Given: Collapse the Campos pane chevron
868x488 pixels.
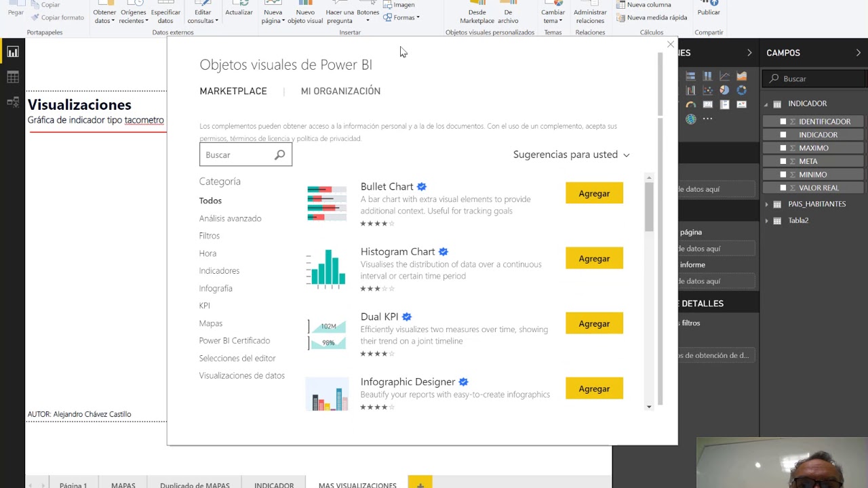Looking at the screenshot, I should click(859, 53).
